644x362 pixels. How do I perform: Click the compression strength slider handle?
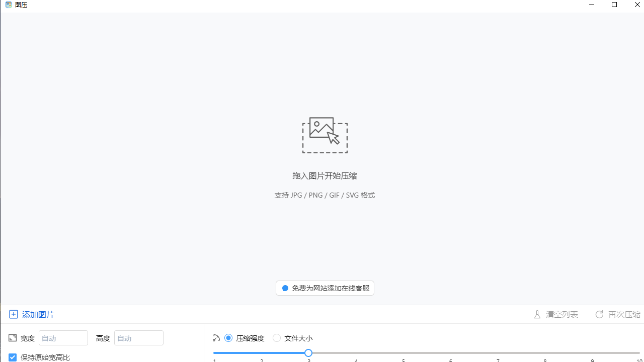click(308, 353)
